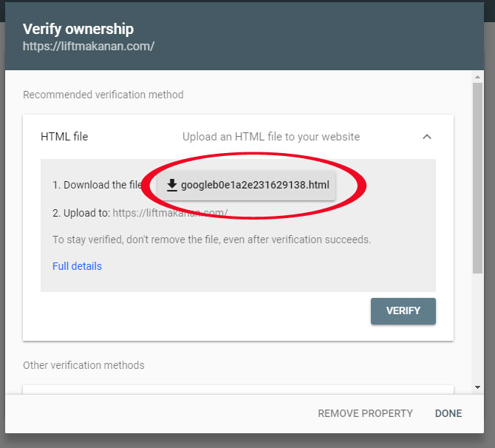Select the HTML file method heading
This screenshot has width=495, height=448.
64,137
